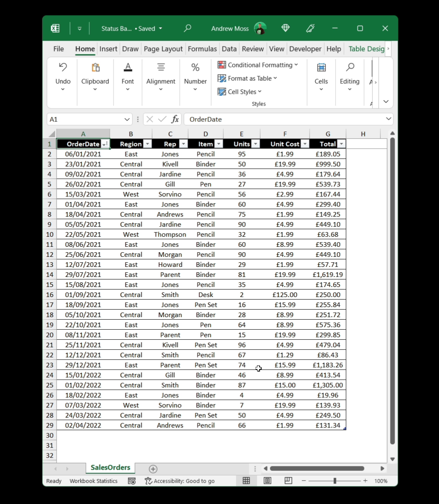This screenshot has width=439, height=504.
Task: Switch to the Page Layout tab
Action: (163, 49)
